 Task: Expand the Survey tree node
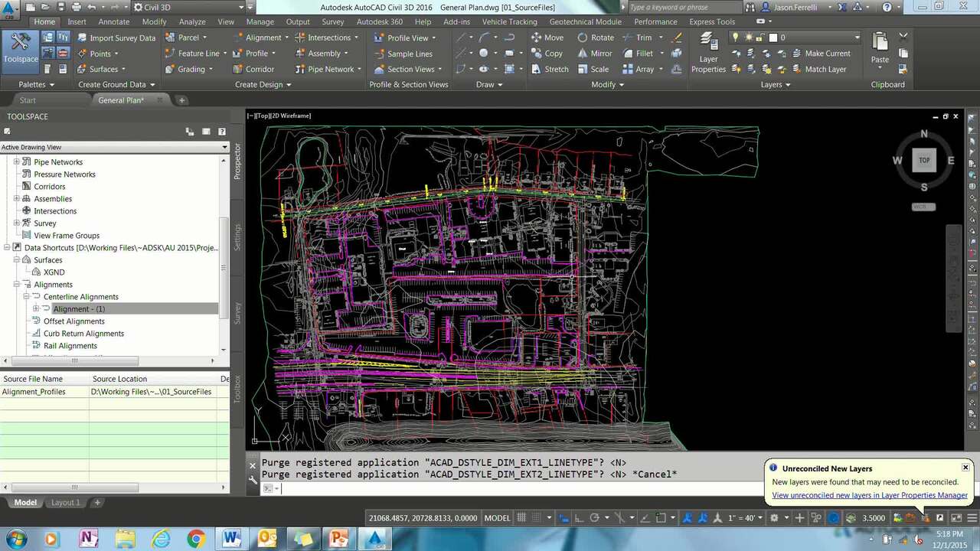click(x=16, y=223)
